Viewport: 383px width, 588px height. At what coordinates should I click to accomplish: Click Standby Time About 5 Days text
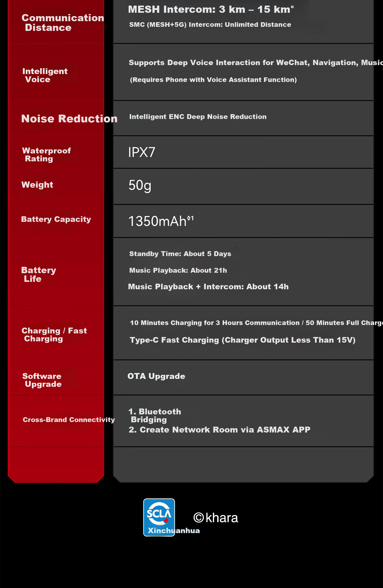click(180, 254)
